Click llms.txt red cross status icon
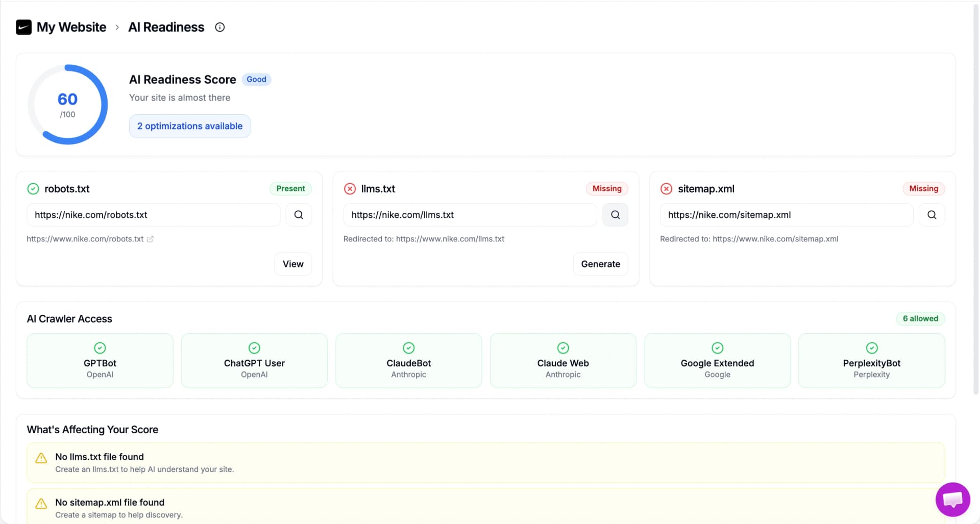 tap(350, 189)
